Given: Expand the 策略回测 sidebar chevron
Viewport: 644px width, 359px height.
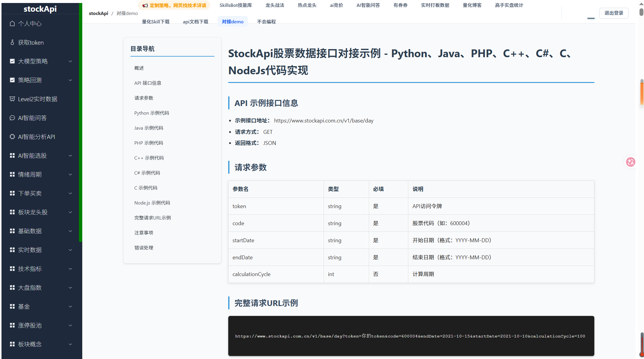Looking at the screenshot, I should tap(70, 80).
